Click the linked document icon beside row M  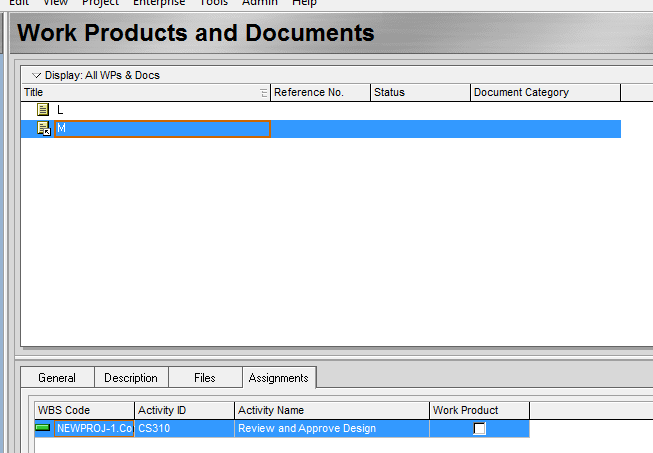click(x=43, y=128)
